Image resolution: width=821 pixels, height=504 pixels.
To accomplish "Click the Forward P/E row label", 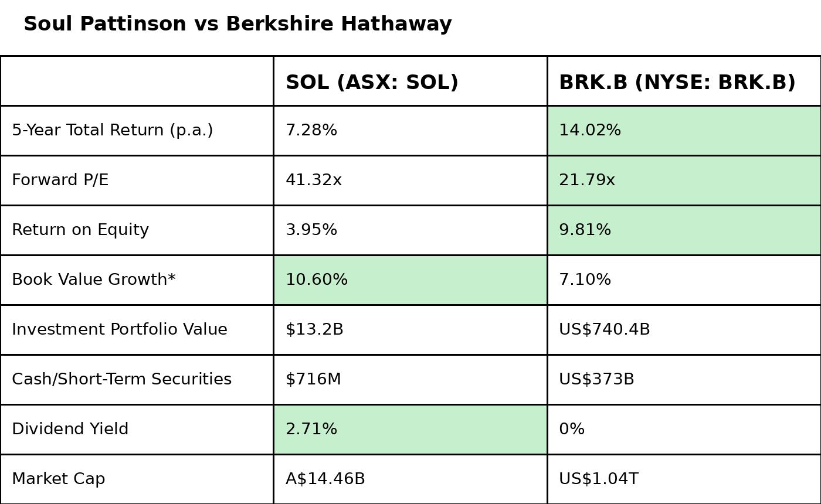I will [x=60, y=181].
